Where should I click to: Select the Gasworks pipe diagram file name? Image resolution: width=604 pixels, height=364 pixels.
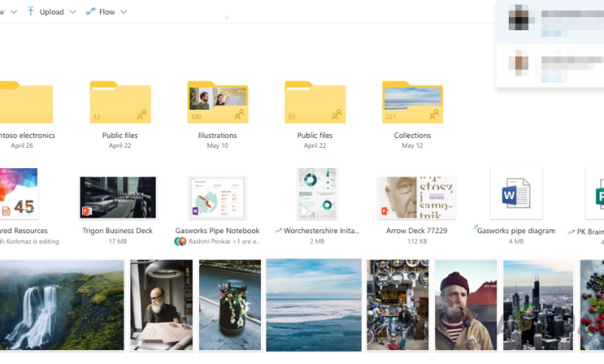click(516, 231)
